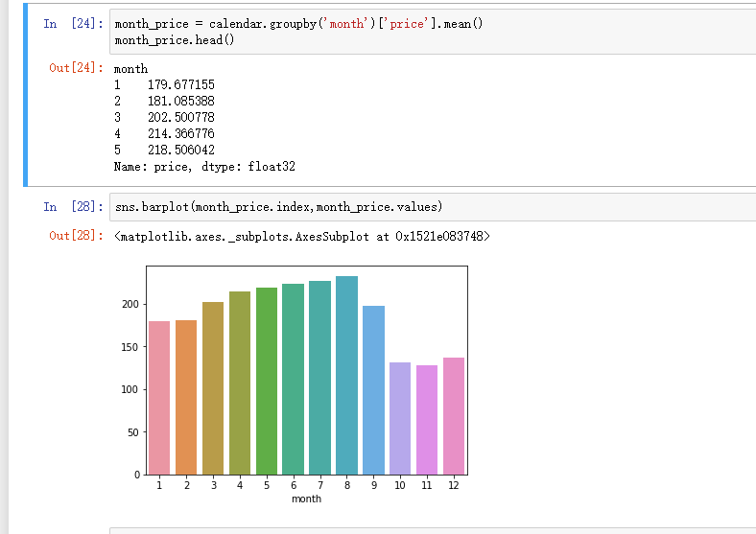756x534 pixels.
Task: Click the Out[28] output prompt
Action: click(x=76, y=236)
